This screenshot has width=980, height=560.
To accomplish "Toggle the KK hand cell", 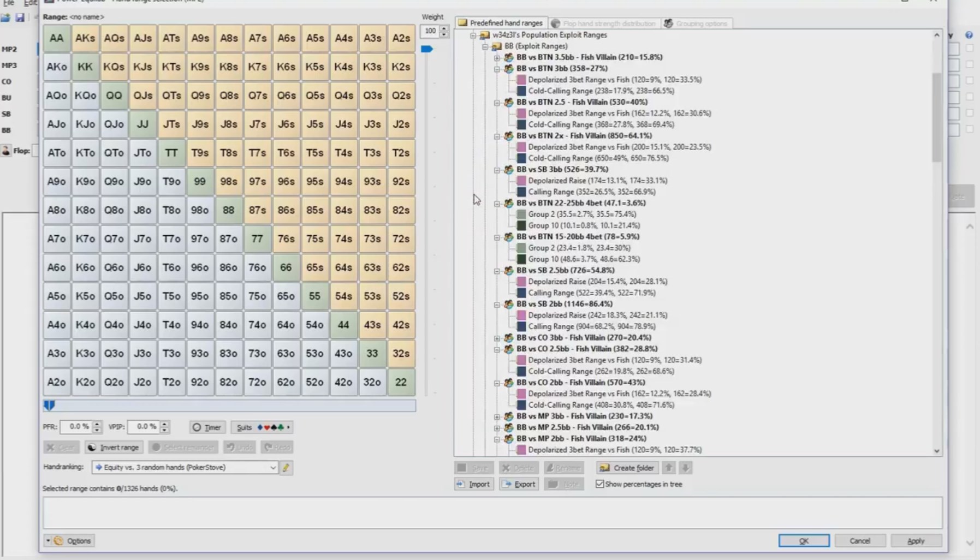I will point(85,67).
